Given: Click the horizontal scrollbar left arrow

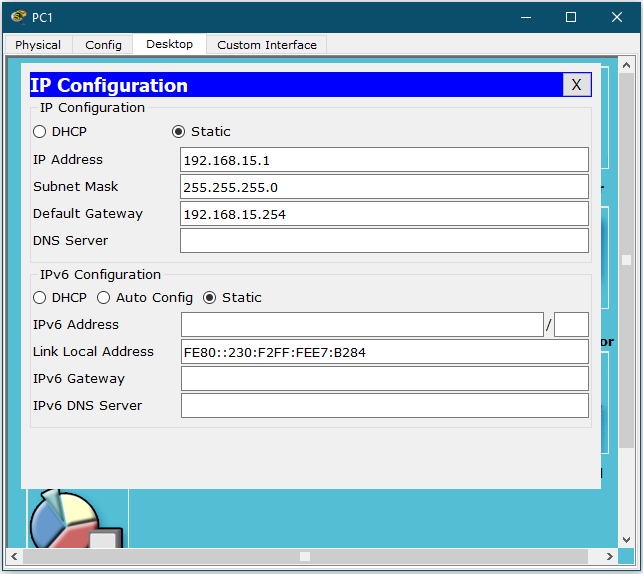Looking at the screenshot, I should pyautogui.click(x=14, y=556).
